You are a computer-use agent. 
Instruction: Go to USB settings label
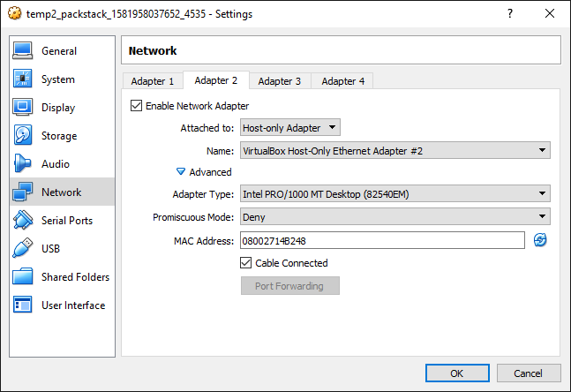[x=50, y=248]
